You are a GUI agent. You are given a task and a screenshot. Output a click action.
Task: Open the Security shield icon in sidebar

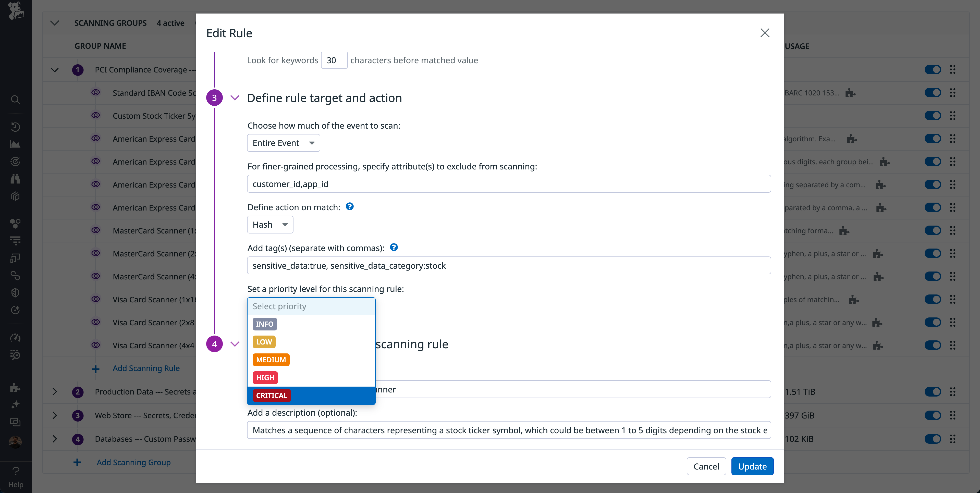pyautogui.click(x=15, y=292)
